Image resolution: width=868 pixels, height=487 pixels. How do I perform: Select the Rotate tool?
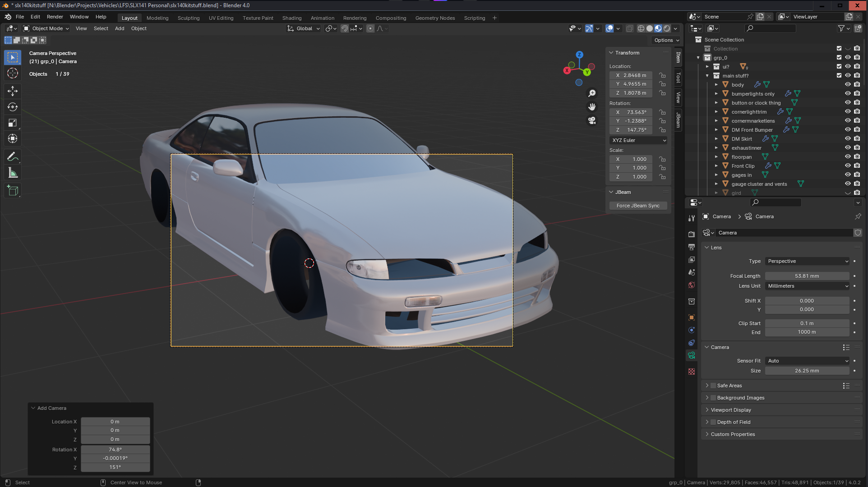pyautogui.click(x=13, y=107)
